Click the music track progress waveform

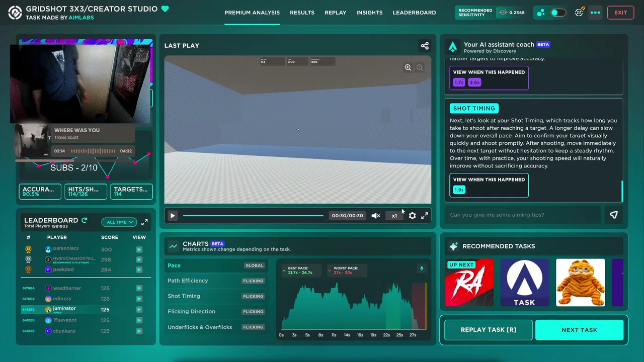pyautogui.click(x=93, y=151)
